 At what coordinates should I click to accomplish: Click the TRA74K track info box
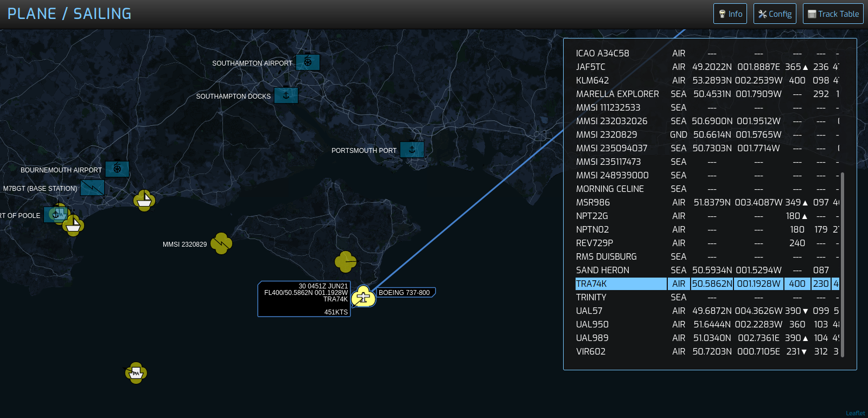click(x=304, y=299)
